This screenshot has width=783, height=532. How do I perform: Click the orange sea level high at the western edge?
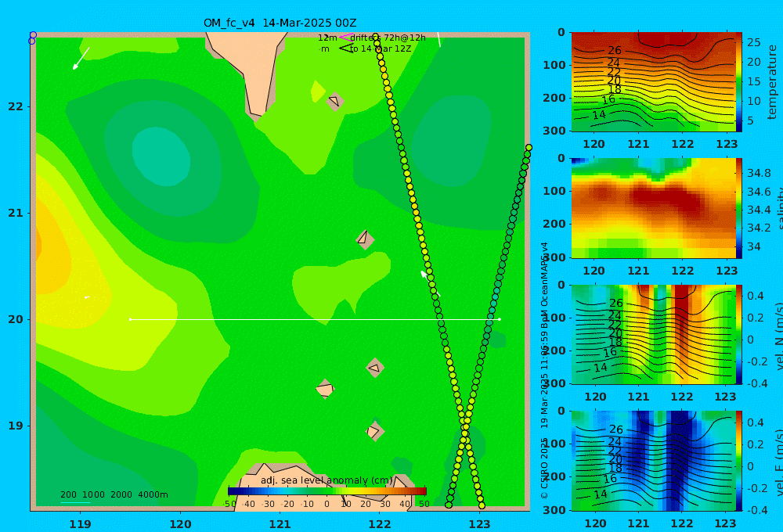pos(41,245)
